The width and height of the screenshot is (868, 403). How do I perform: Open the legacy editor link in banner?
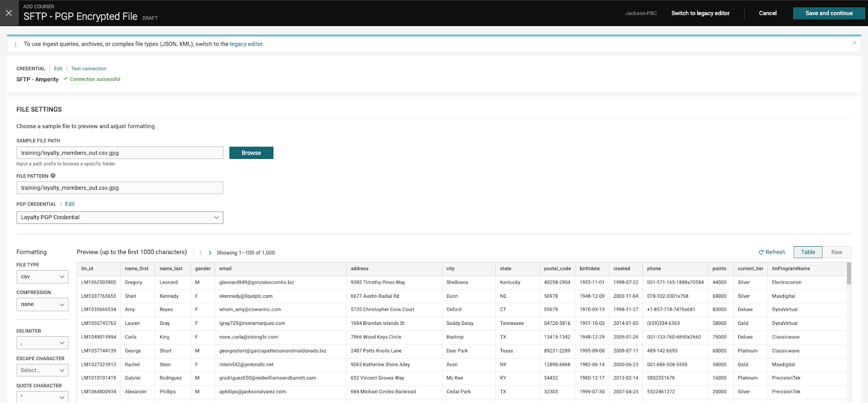click(246, 44)
